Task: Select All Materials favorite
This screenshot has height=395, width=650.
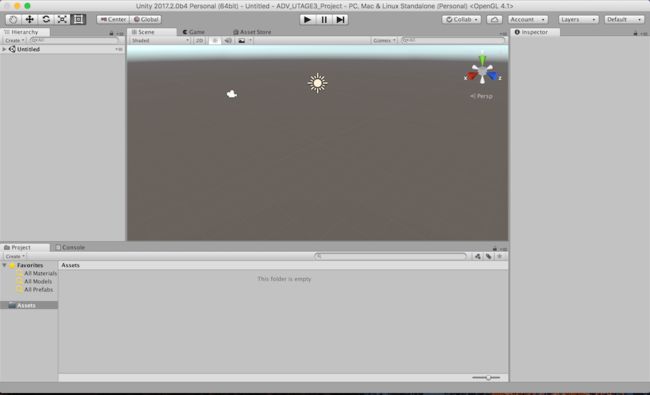Action: [36, 274]
